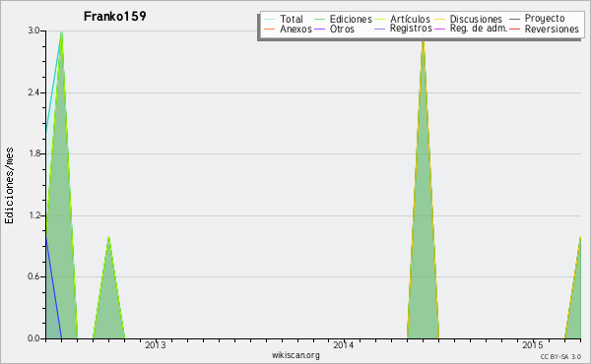This screenshot has height=364, width=591.
Task: Click the CC BY-SA 3.0 license text
Action: [x=560, y=356]
